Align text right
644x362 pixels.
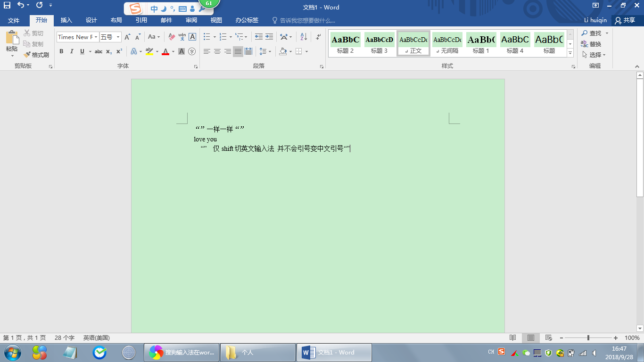pyautogui.click(x=228, y=51)
